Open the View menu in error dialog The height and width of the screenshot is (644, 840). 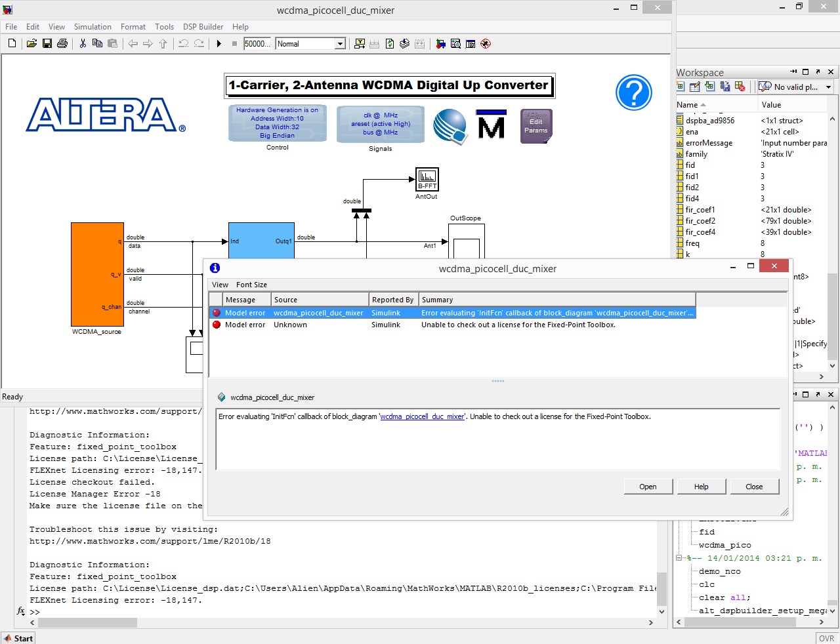coord(220,285)
